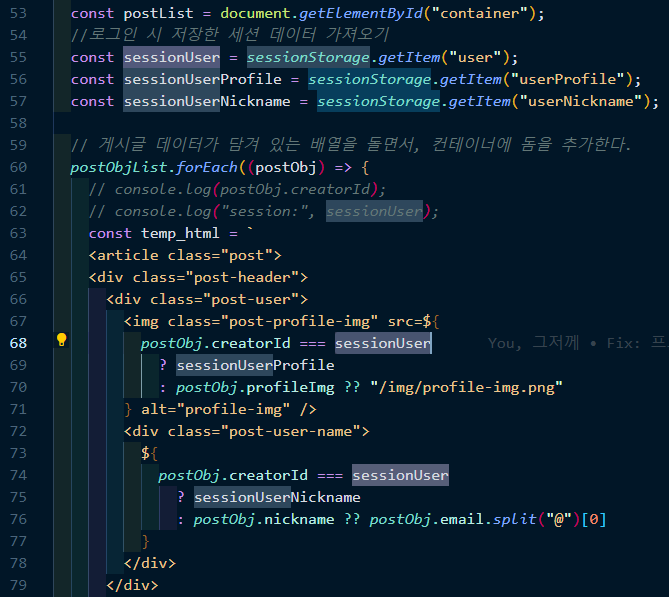Click highlighted sessionUser on line 68
Viewport: 669px width, 597px height.
tap(383, 344)
